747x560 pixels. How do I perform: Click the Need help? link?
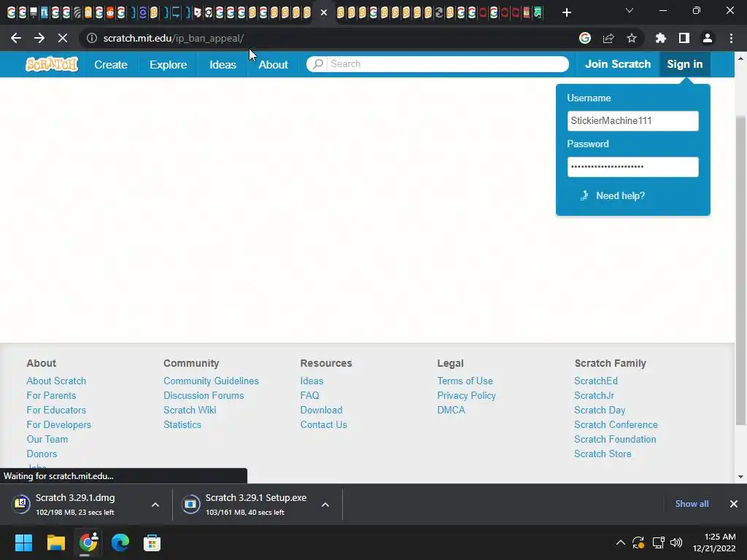pos(620,195)
